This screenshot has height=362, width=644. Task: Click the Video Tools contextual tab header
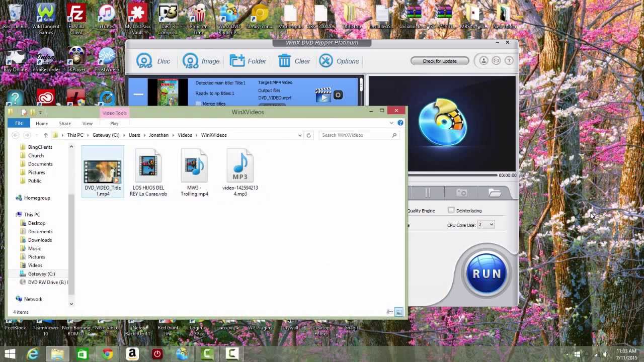coord(115,113)
